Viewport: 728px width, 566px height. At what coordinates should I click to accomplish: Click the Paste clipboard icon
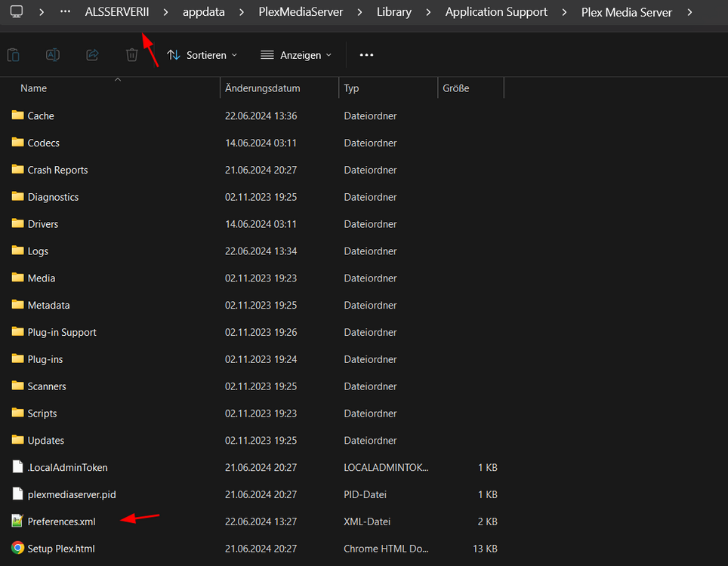(14, 55)
